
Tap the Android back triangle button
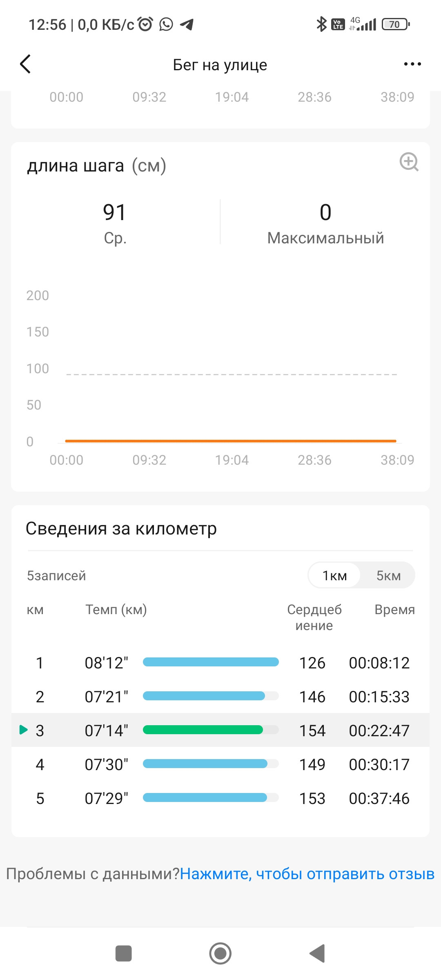point(317,953)
